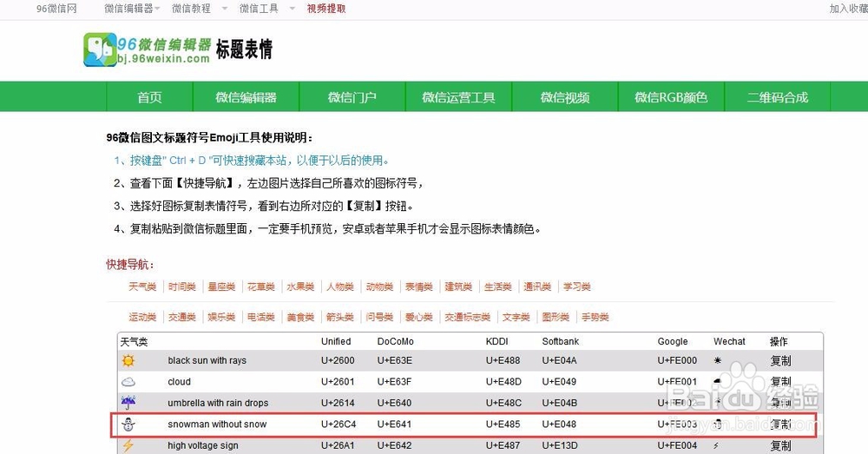Jump to 人物类 category
The height and width of the screenshot is (454, 868).
340,286
